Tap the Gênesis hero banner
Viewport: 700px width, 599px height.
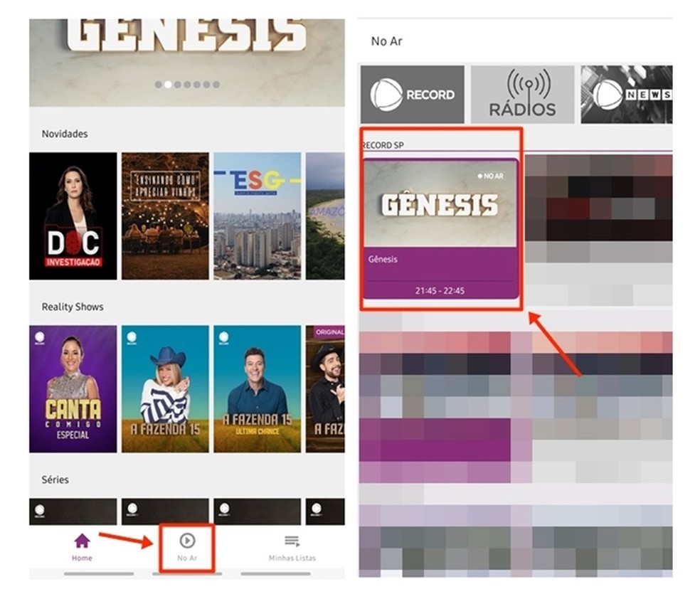187,63
